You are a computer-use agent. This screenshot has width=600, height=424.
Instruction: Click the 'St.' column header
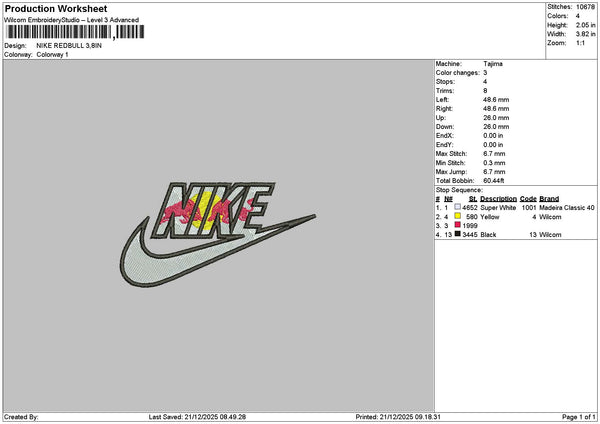tap(473, 199)
